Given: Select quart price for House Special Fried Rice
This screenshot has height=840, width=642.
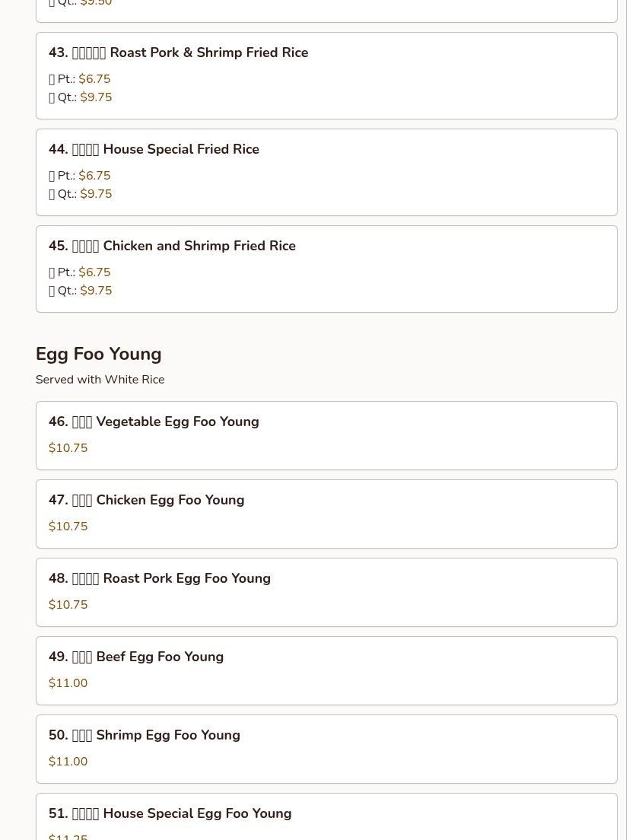Looking at the screenshot, I should point(96,194).
